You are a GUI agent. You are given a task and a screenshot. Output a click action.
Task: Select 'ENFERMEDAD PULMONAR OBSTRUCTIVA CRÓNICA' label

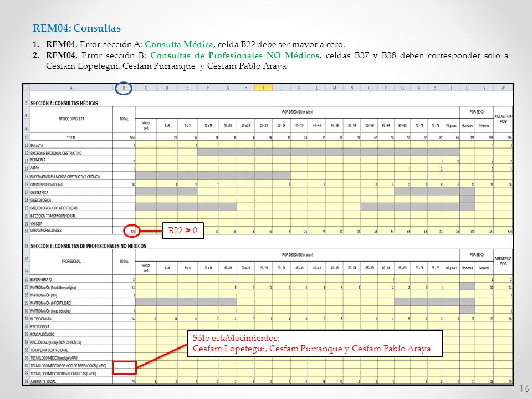click(x=65, y=177)
